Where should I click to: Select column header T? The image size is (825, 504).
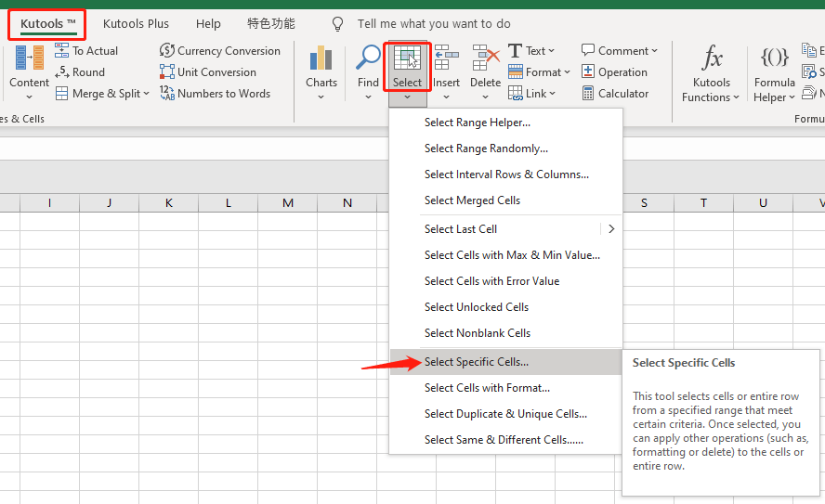(x=703, y=203)
